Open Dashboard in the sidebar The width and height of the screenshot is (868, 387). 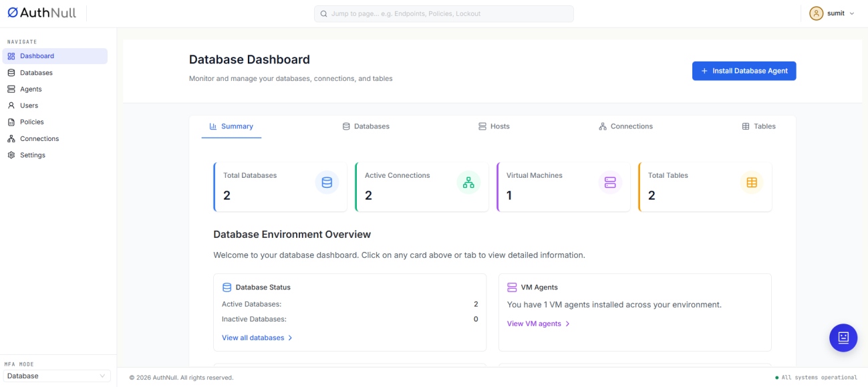point(55,56)
